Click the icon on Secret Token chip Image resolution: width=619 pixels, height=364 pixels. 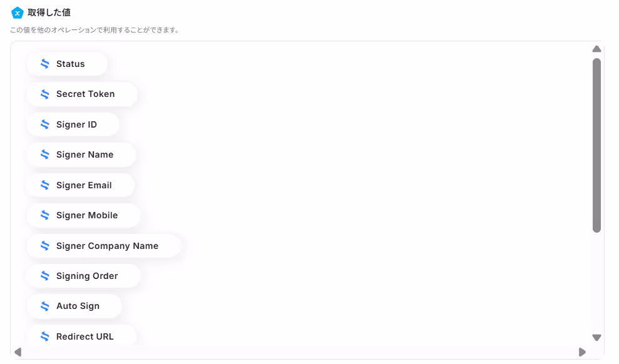(45, 94)
